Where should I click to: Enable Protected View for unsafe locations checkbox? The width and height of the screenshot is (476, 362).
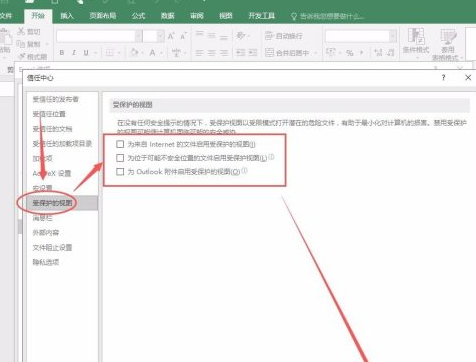120,158
